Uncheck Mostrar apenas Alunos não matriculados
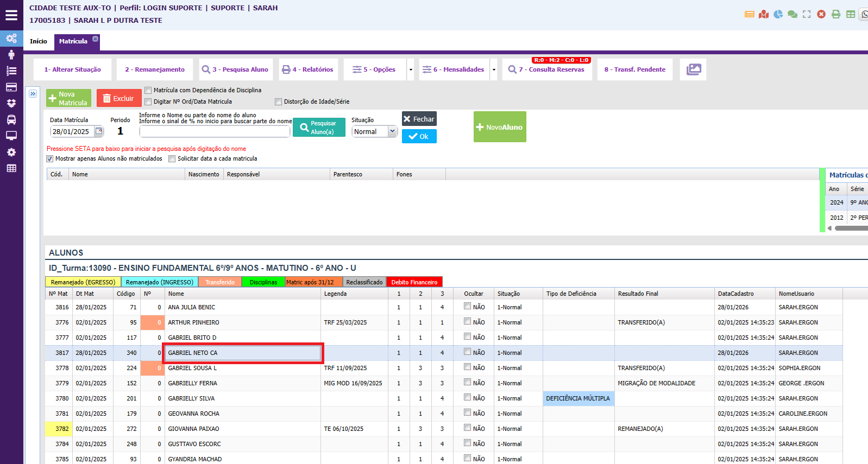The height and width of the screenshot is (464, 868). point(50,159)
